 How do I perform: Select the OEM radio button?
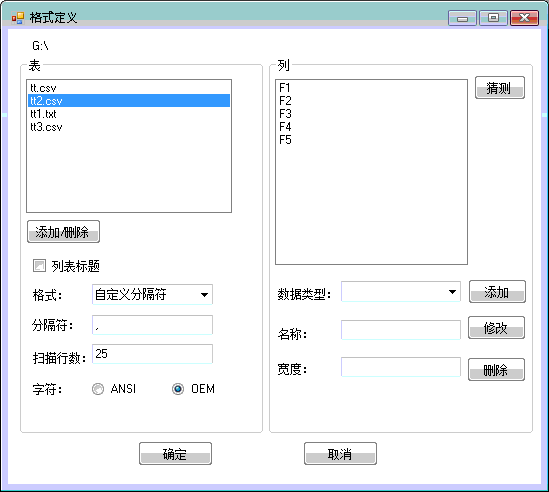coord(178,389)
